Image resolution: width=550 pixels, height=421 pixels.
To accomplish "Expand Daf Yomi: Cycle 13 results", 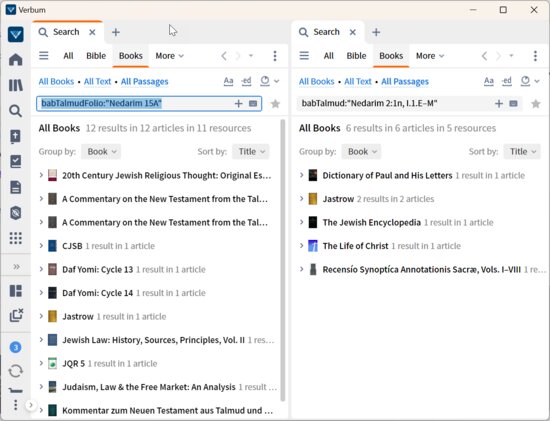I will coord(41,269).
